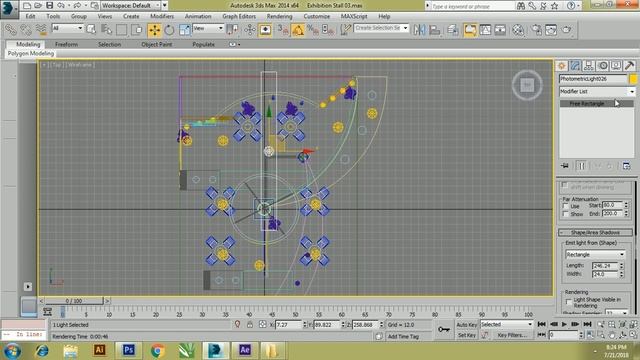The image size is (640, 360).
Task: Open the Modify command panel tab
Action: coord(575,66)
